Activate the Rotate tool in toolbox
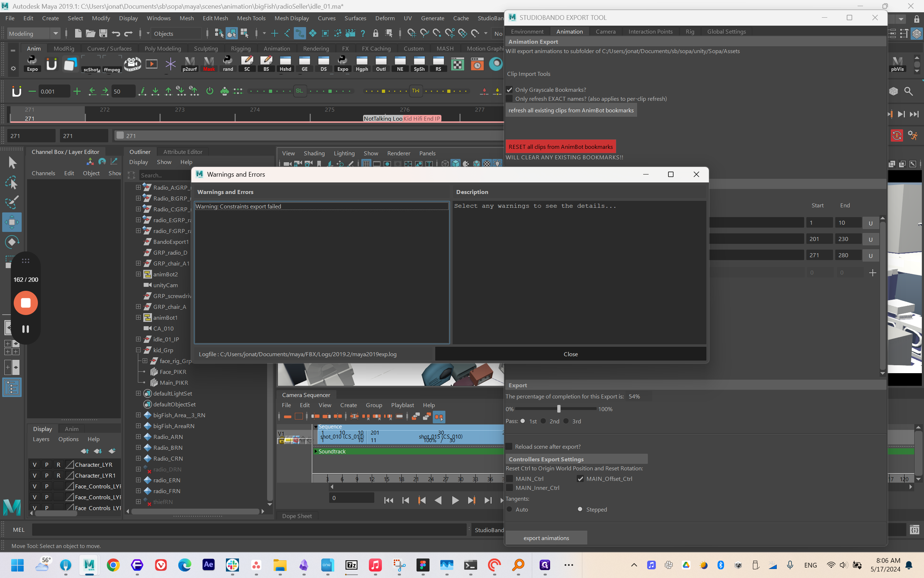 12,242
